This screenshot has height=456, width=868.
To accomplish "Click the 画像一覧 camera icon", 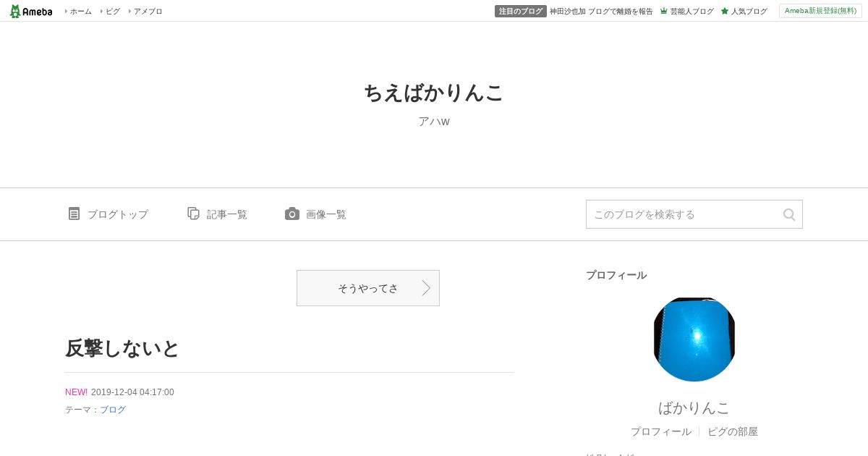I will [292, 214].
